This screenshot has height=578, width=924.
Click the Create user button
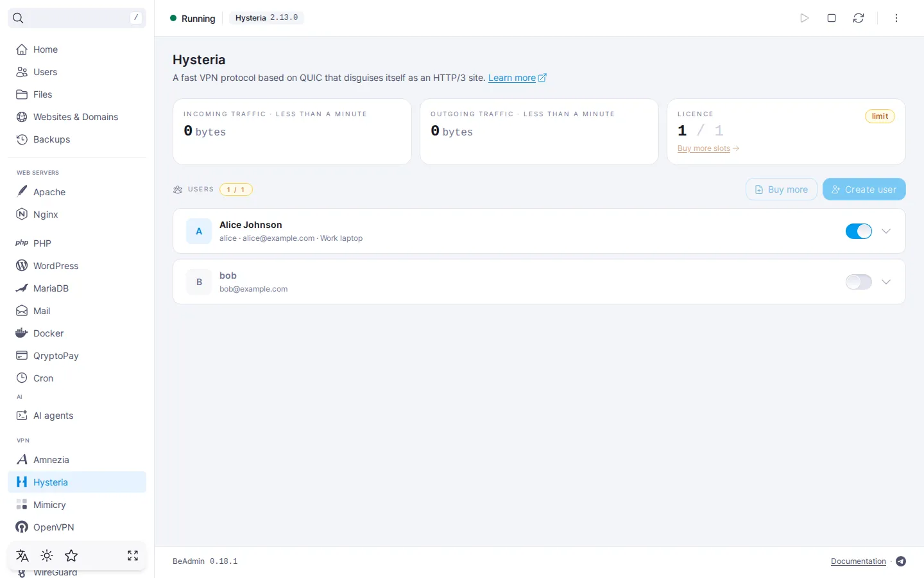(864, 189)
